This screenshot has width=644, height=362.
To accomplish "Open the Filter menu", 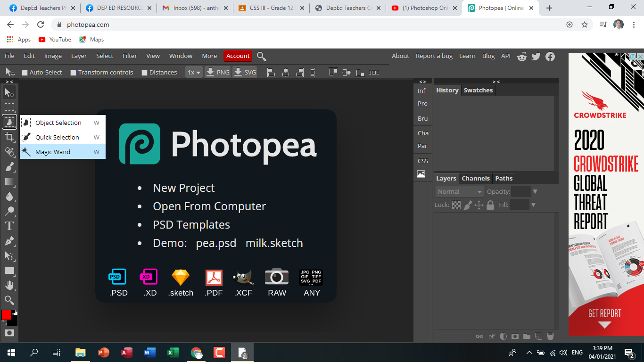I will point(130,56).
